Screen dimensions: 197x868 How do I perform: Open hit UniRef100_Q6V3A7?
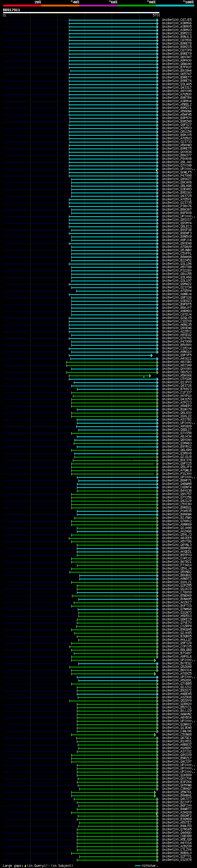(x=177, y=57)
